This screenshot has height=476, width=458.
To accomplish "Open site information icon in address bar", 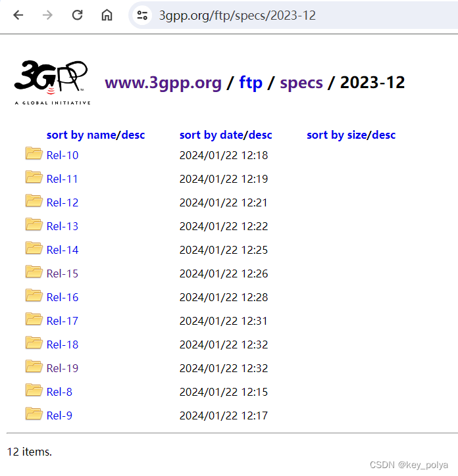I will coord(142,15).
